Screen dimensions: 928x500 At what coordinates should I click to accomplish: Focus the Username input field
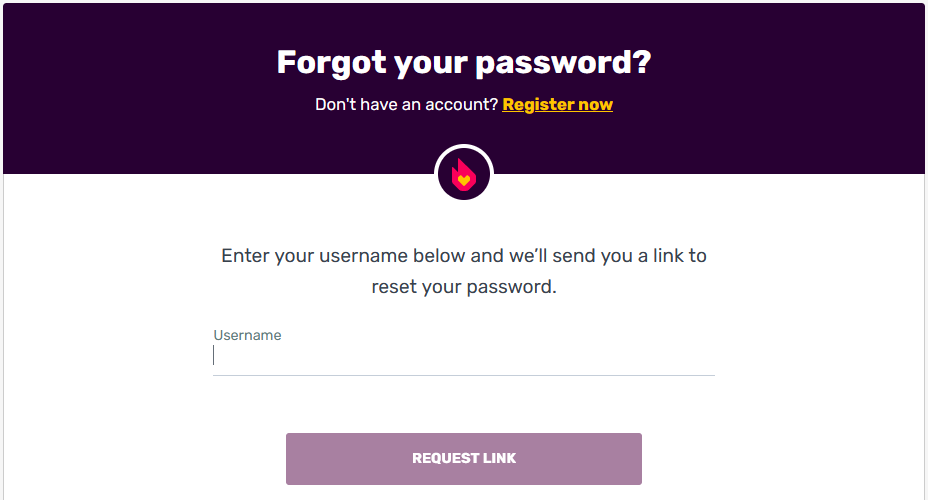point(464,356)
